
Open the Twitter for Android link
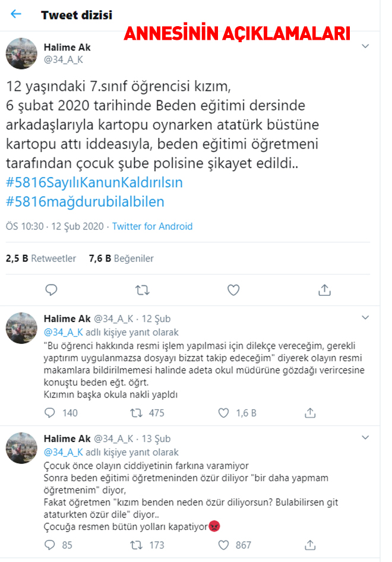point(152,226)
